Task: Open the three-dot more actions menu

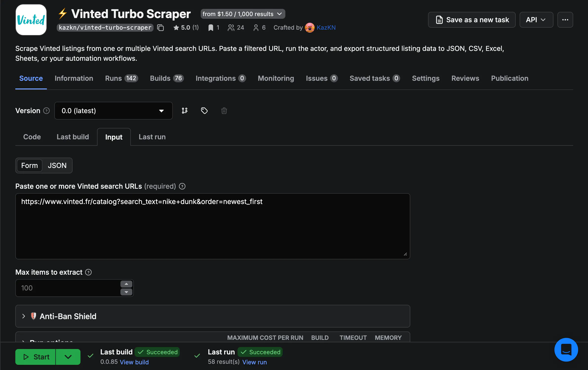Action: pyautogui.click(x=565, y=20)
